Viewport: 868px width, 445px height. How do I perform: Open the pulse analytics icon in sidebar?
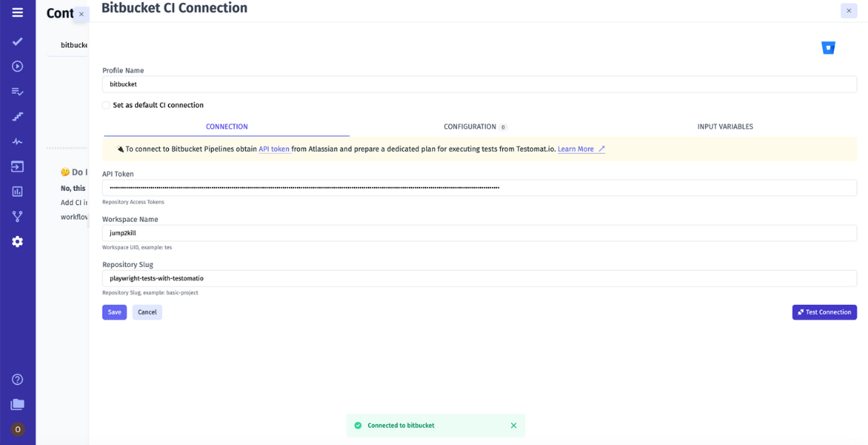pyautogui.click(x=17, y=140)
